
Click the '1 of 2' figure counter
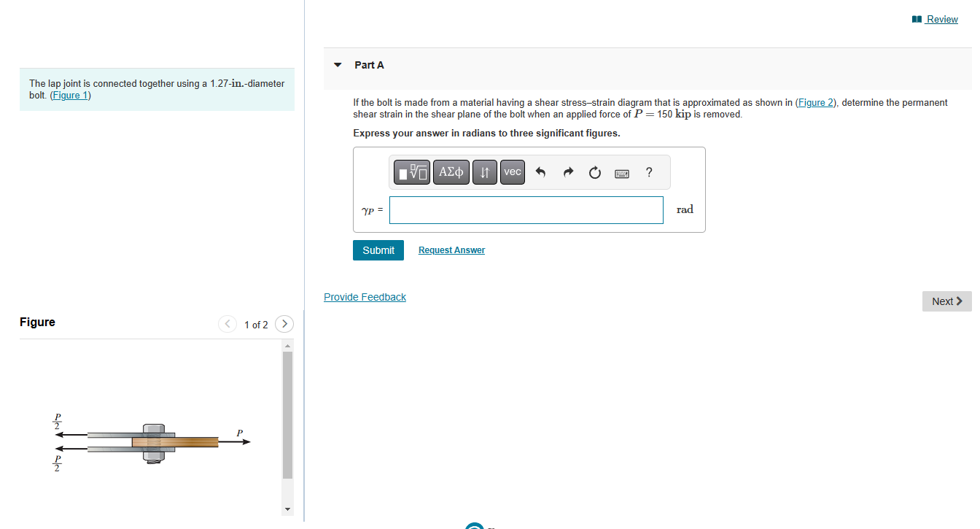256,325
